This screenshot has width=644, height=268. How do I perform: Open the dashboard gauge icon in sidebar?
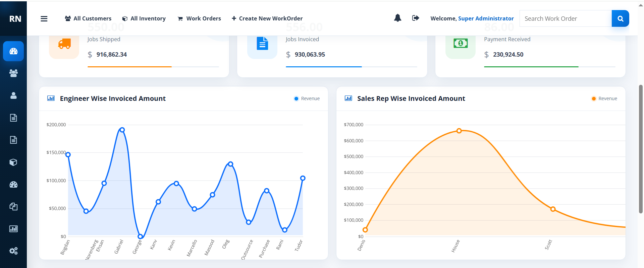[13, 51]
